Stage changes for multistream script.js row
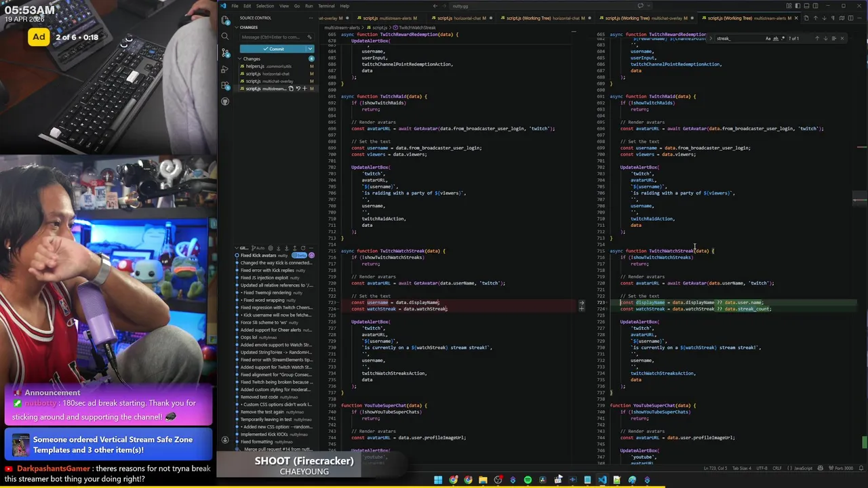This screenshot has width=868, height=488. (304, 89)
